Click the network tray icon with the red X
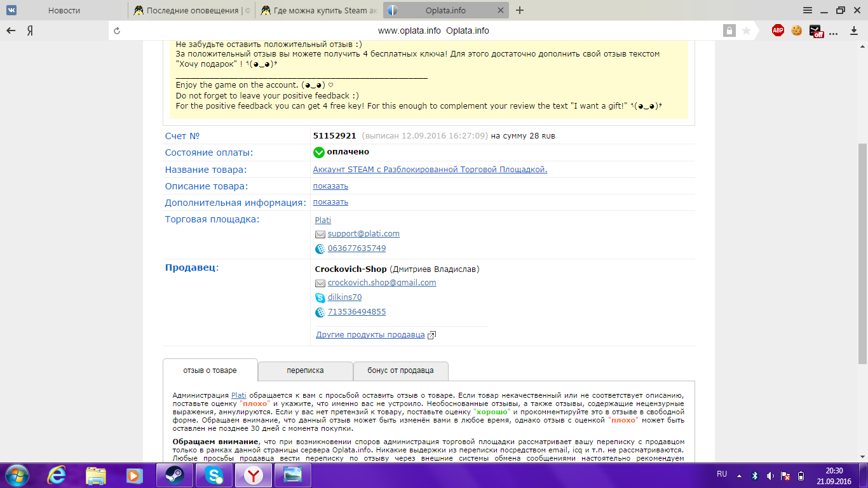Image resolution: width=868 pixels, height=488 pixels. [785, 475]
